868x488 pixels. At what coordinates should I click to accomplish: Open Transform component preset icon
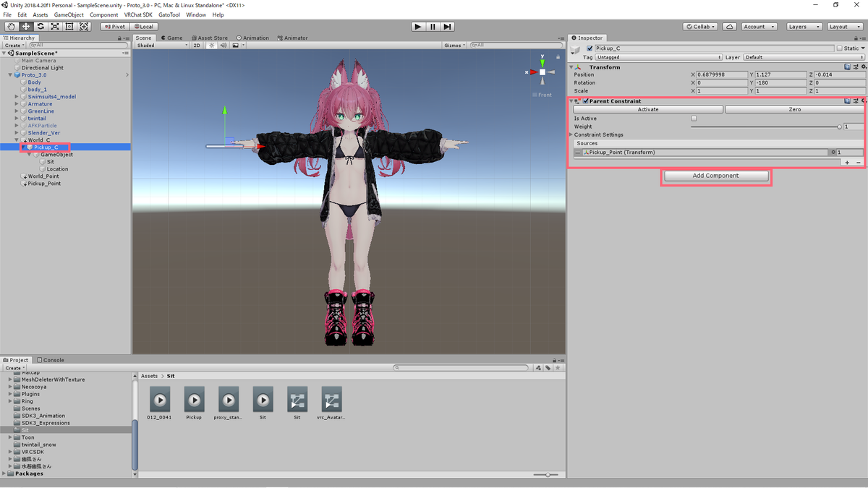856,67
